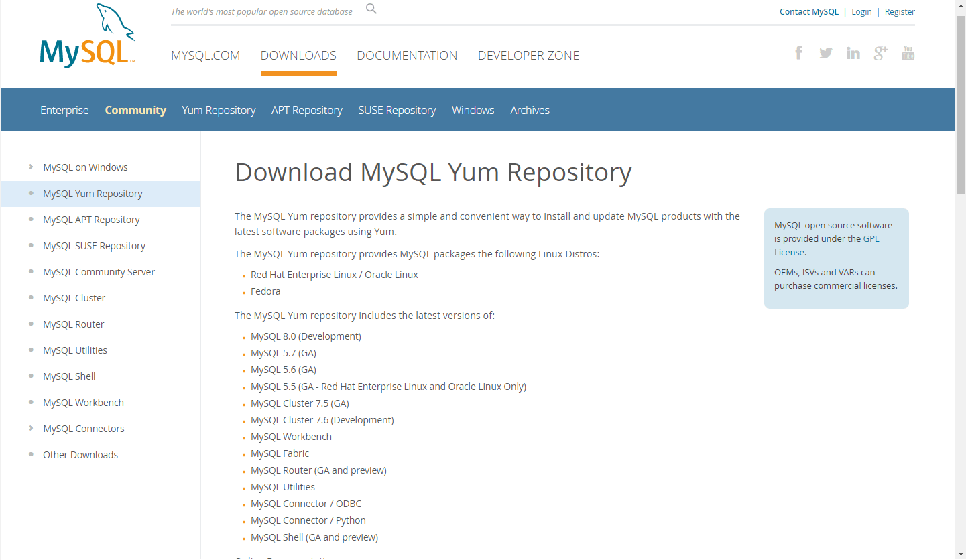
Task: Expand the MySQL Connectors arrow
Action: click(x=31, y=428)
